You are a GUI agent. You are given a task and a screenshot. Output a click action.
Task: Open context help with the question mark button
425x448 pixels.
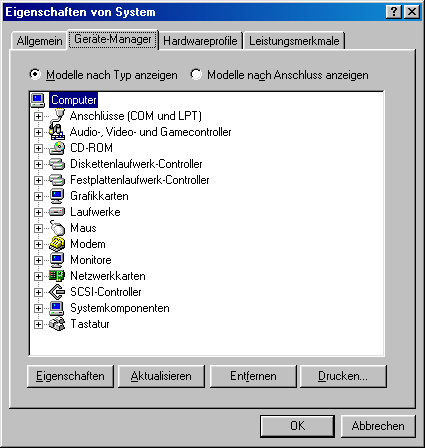click(394, 12)
